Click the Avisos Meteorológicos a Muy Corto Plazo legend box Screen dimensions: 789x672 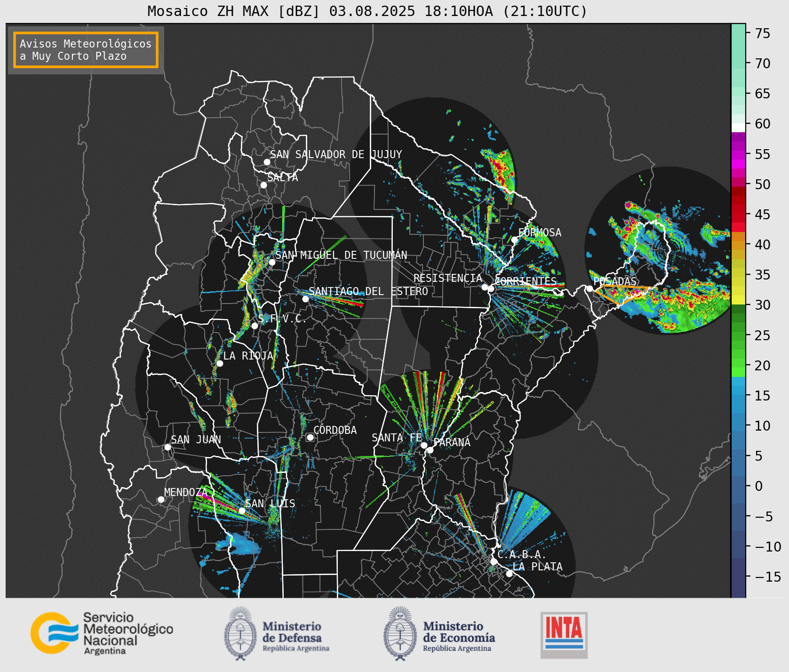[x=86, y=50]
